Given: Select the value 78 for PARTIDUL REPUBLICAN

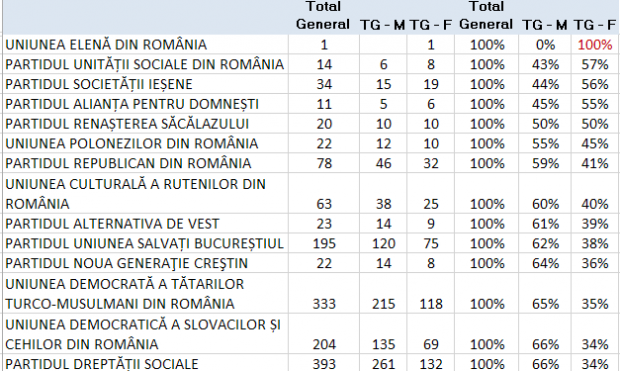Looking at the screenshot, I should pyautogui.click(x=324, y=163).
